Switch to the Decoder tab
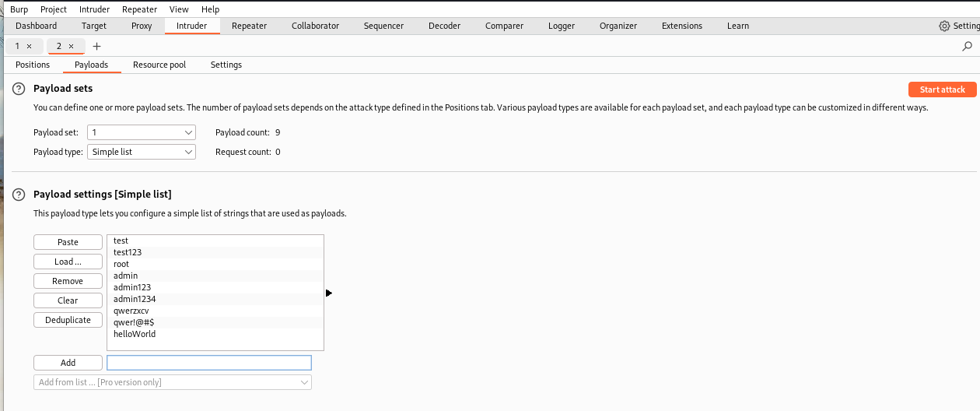This screenshot has width=980, height=411. click(x=444, y=26)
